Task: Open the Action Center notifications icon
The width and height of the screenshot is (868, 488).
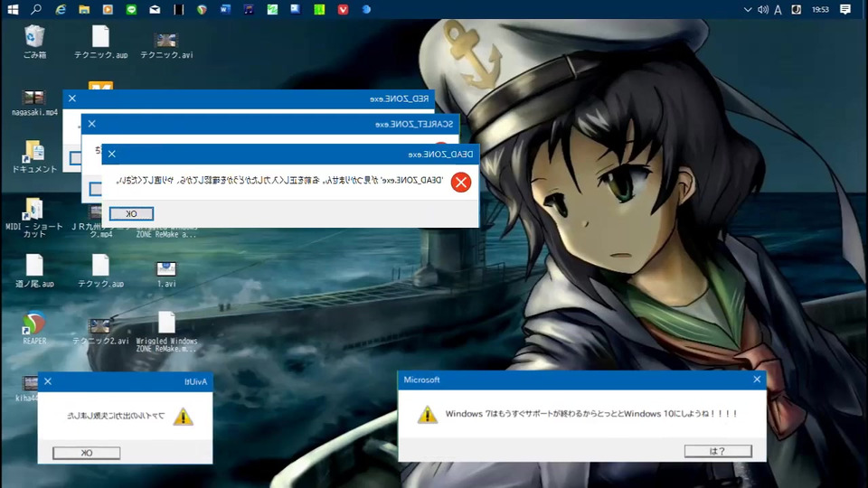Action: 845,9
